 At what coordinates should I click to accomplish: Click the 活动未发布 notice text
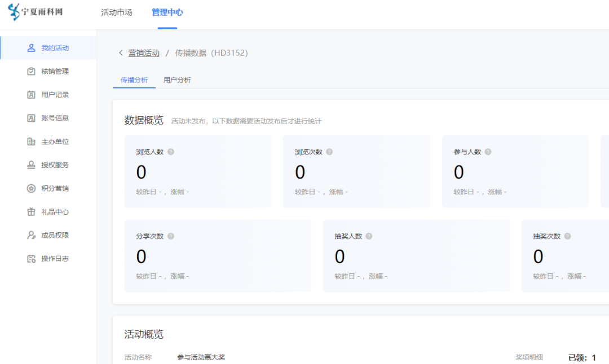coord(246,121)
